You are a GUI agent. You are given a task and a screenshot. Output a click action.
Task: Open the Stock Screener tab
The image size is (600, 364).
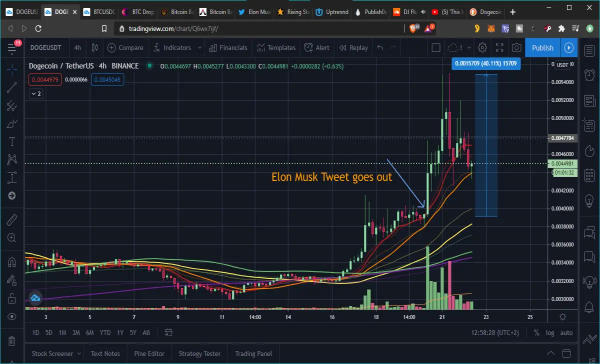(x=52, y=353)
